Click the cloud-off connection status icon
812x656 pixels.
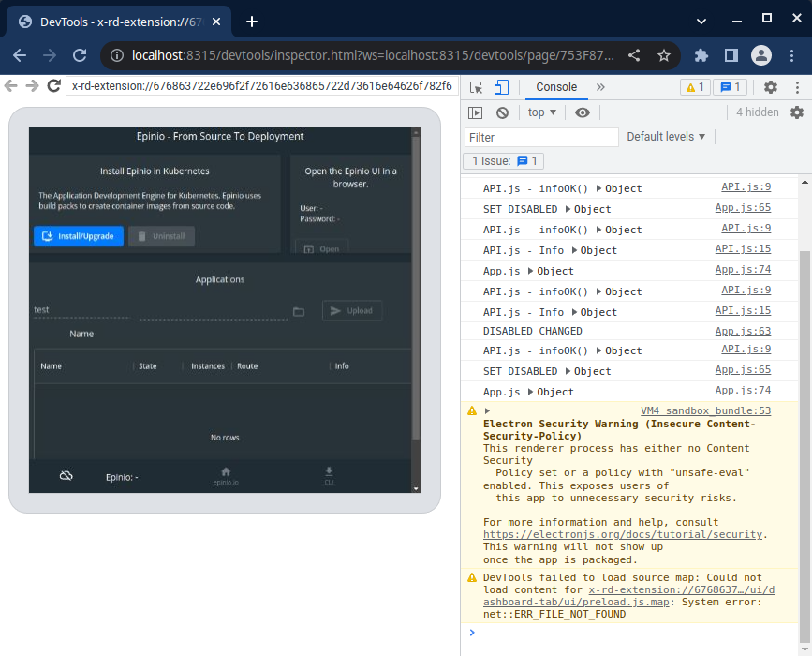(x=66, y=476)
